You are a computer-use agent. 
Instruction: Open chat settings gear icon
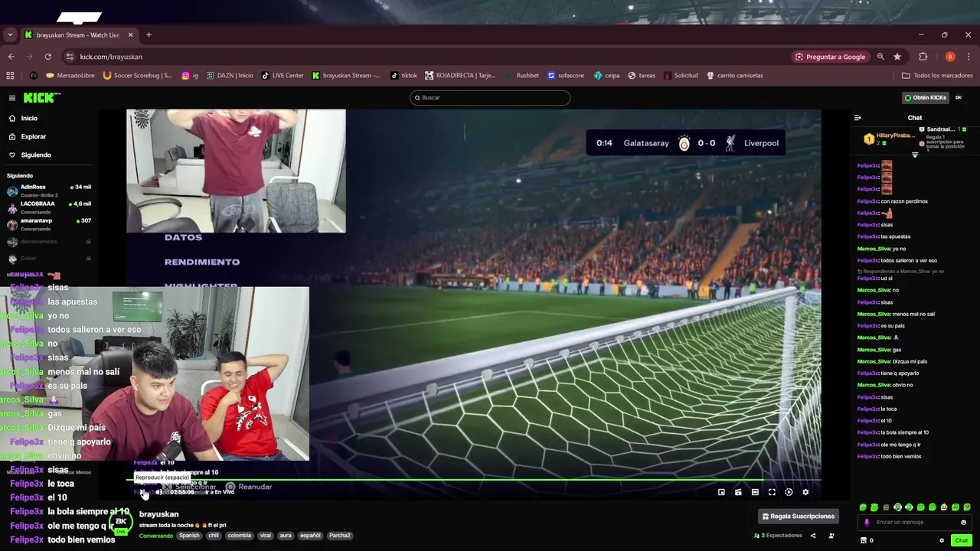[x=942, y=540]
